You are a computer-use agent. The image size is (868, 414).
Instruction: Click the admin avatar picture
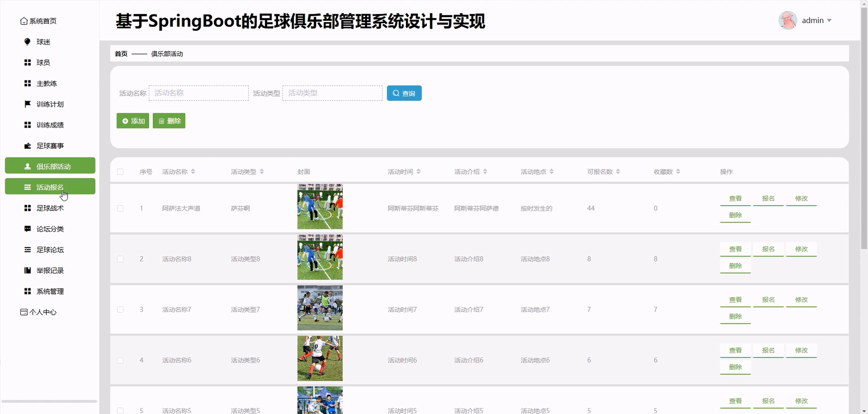click(787, 20)
